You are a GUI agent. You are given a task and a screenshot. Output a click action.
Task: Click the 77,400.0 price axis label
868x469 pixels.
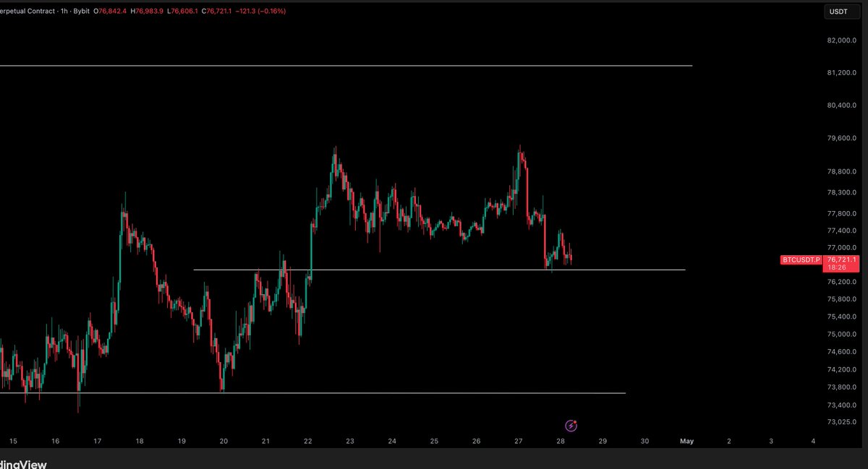841,231
